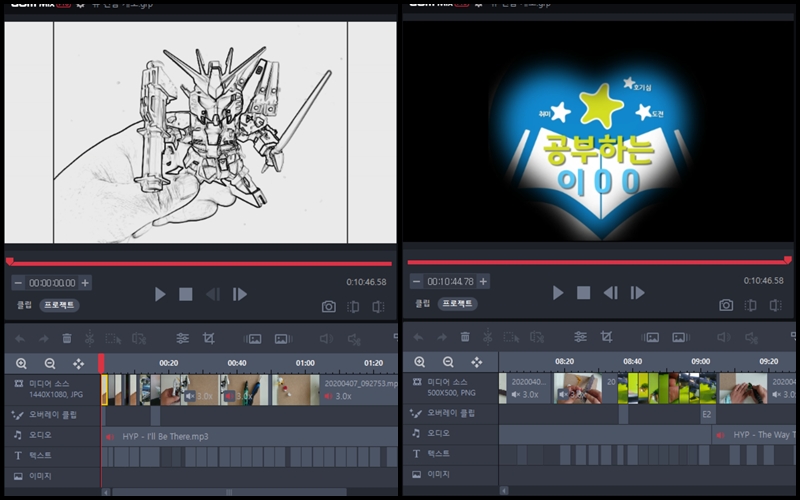Image resolution: width=800 pixels, height=500 pixels.
Task: Undo the last action in the left timeline toolbar
Action: 20,338
